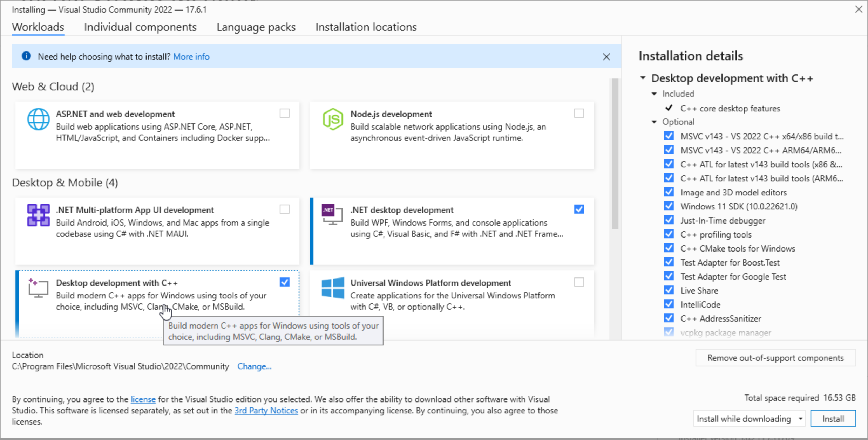Uncheck vcpkg package manager option

[x=669, y=332]
